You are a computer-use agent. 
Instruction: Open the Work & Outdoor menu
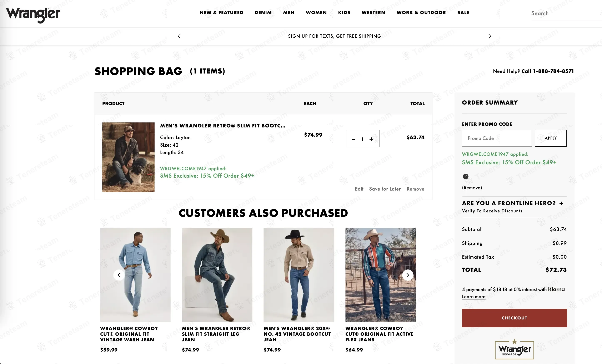click(x=421, y=12)
